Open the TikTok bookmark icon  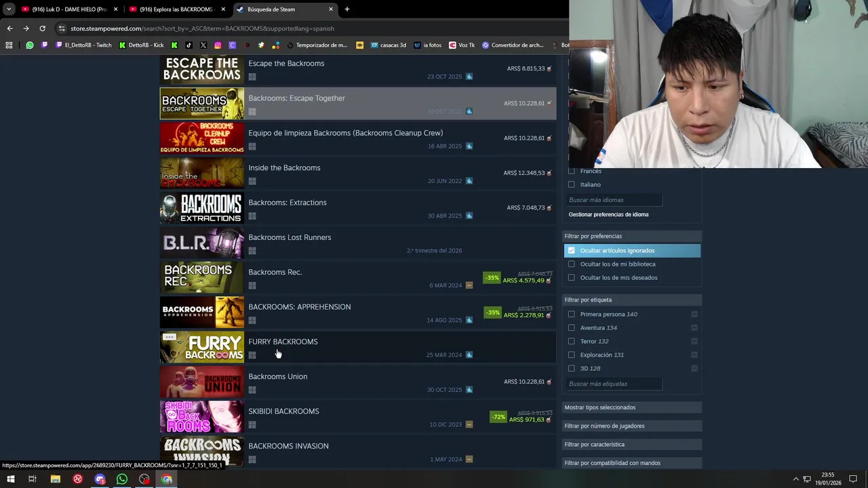point(189,45)
